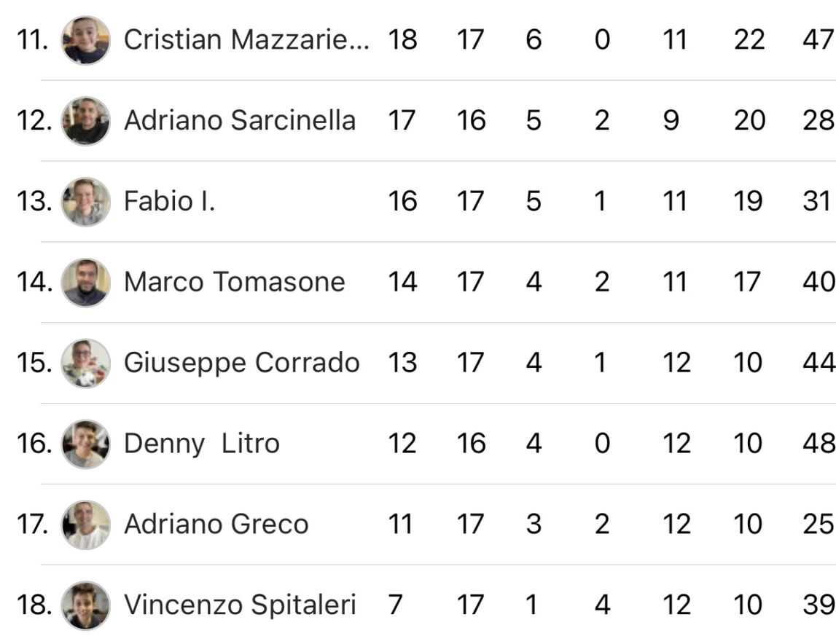This screenshot has width=836, height=644.
Task: Select Adriano Greco's name in the table
Action: 216,525
